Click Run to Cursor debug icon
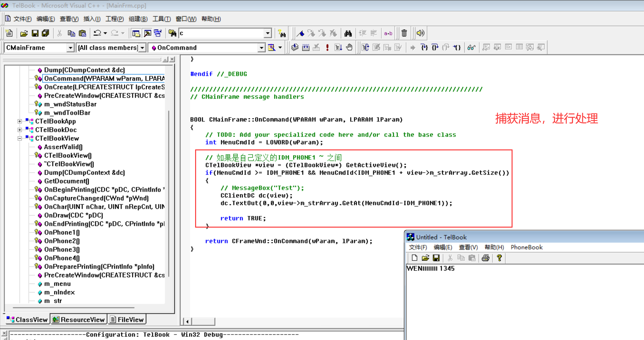 pyautogui.click(x=457, y=47)
